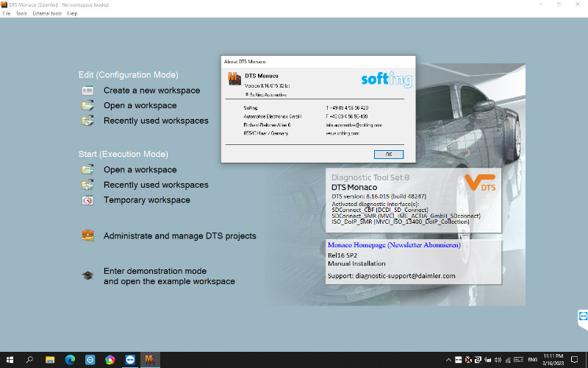Click the About DTS Monaco title bar
The image size is (588, 368).
pyautogui.click(x=318, y=62)
